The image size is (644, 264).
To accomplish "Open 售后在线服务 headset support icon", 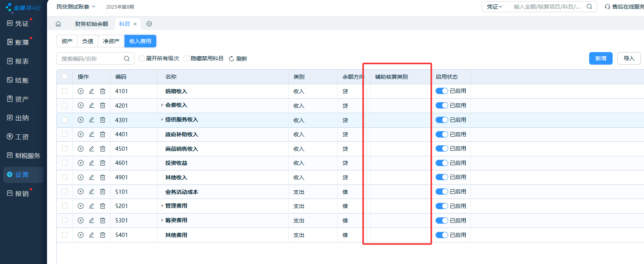I will 607,7.
